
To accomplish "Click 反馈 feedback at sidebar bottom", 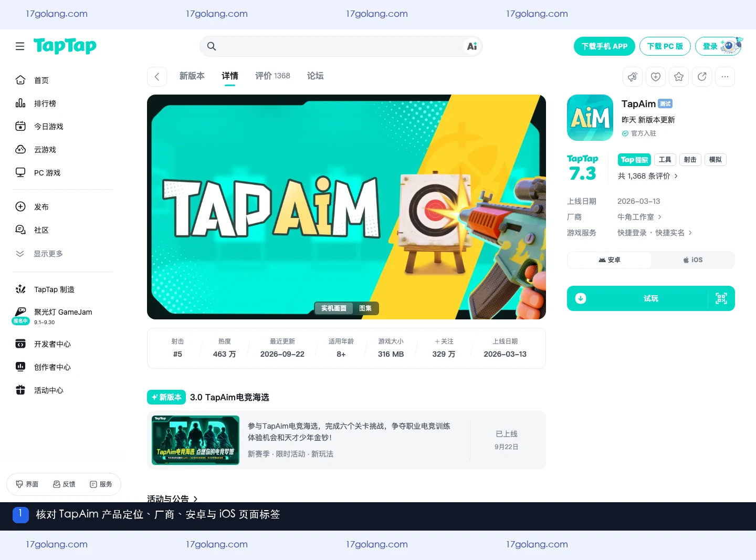I will (64, 484).
